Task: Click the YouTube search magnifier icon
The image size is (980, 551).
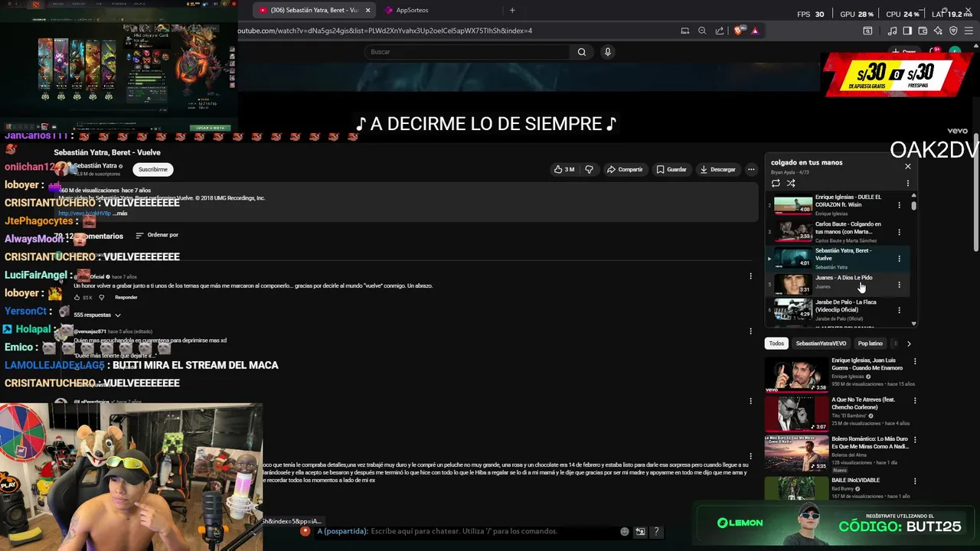Action: point(582,52)
